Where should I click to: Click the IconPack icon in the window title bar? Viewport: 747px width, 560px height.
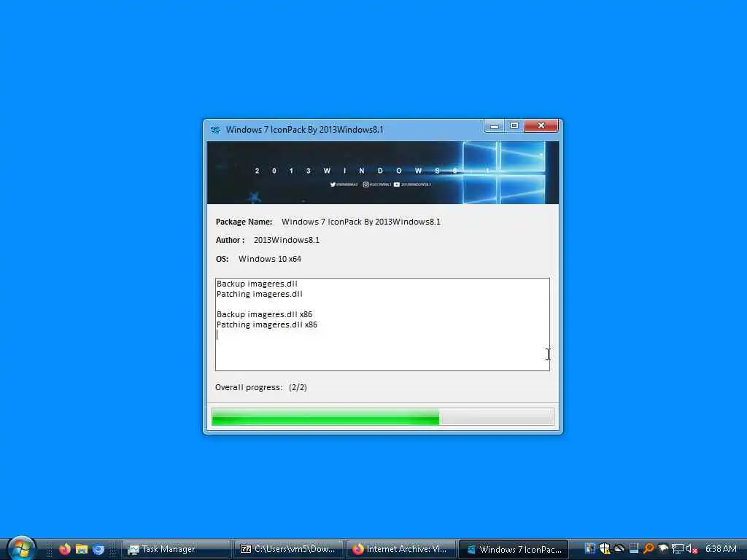(x=215, y=130)
